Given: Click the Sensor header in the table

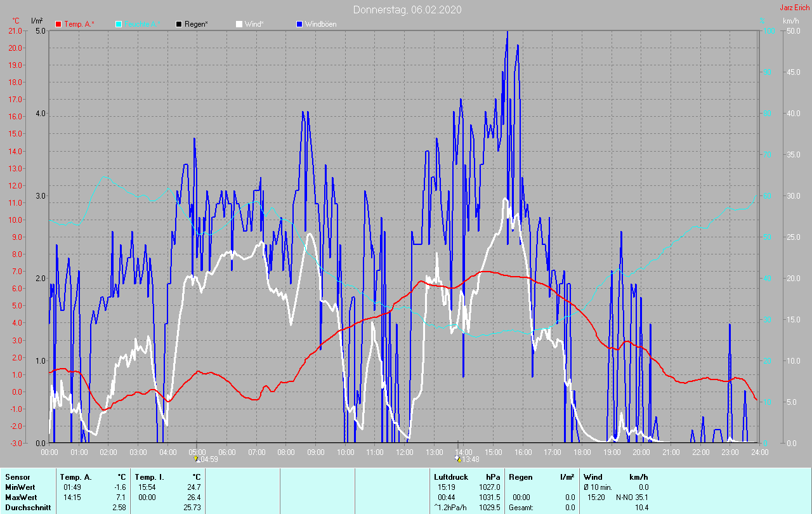Looking at the screenshot, I should 17,477.
